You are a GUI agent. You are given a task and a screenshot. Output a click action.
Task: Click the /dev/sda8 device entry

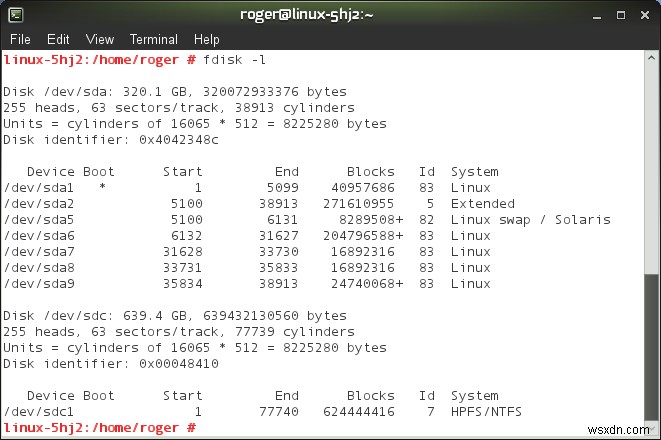38,268
